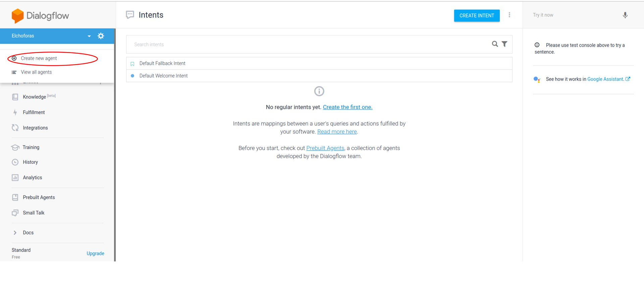
Task: Open Analytics page
Action: (x=33, y=178)
